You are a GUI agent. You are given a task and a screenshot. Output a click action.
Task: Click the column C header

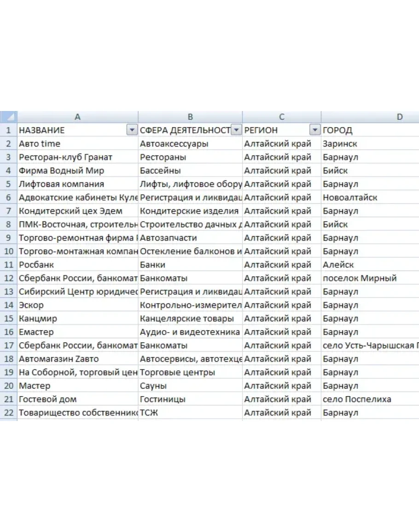tap(281, 117)
